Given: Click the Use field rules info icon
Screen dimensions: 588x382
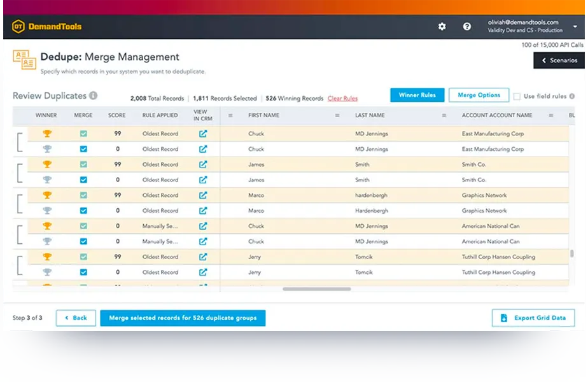Looking at the screenshot, I should (x=572, y=96).
